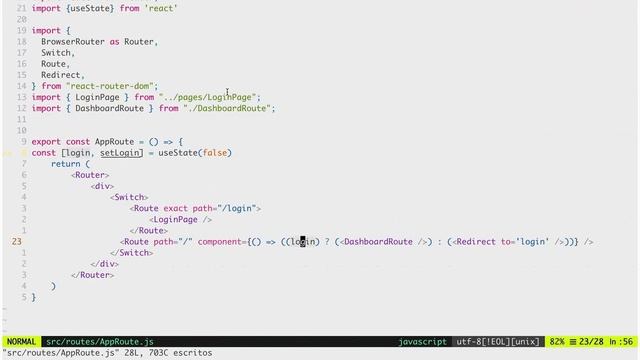Click the NORMAL mode indicator in status line
The width and height of the screenshot is (640, 360).
click(21, 342)
